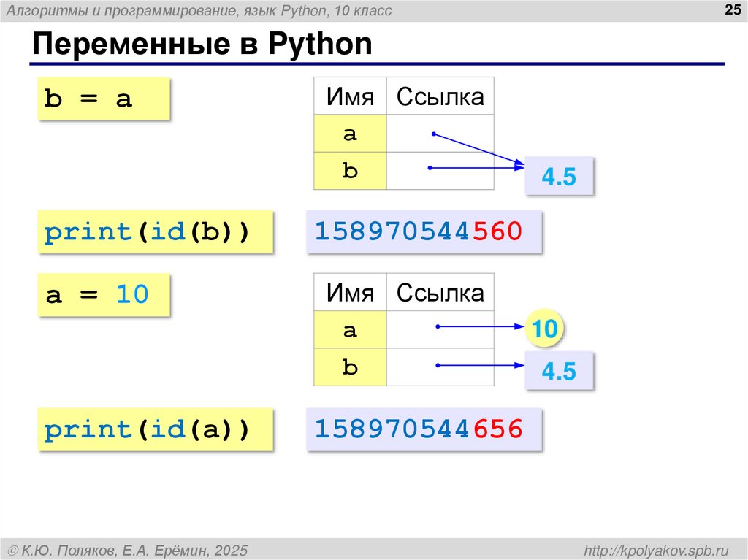Screen dimensions: 748x560
Task: Click the id output 158970544656
Action: (x=424, y=429)
